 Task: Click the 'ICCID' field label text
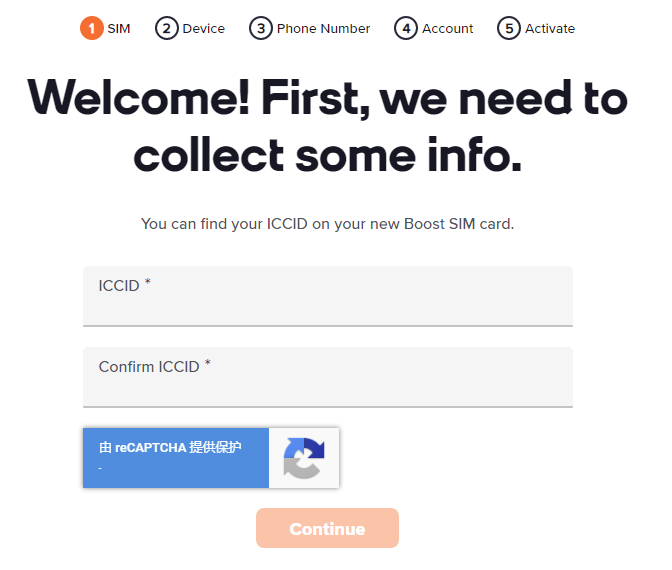coord(119,286)
